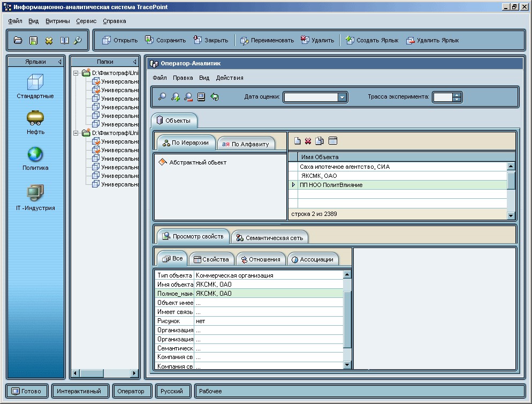Image resolution: width=532 pixels, height=404 pixels.
Task: Click the magnifier search icon in Оператор-Аналитик toolbar
Action: tap(162, 97)
